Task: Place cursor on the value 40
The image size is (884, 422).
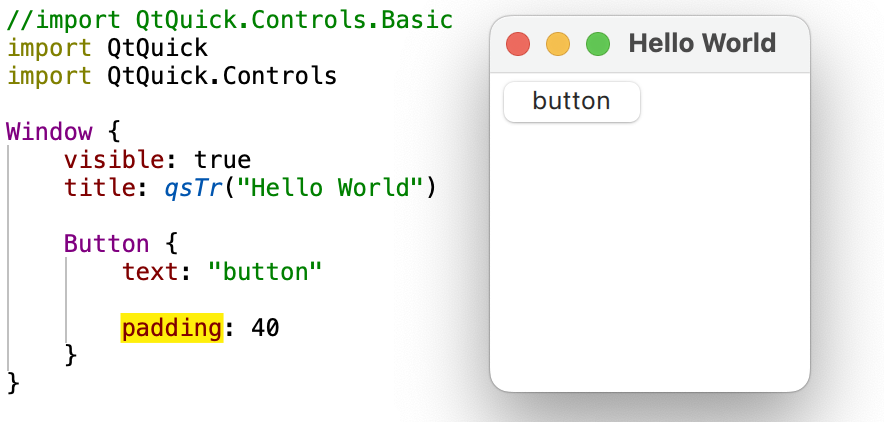Action: point(265,328)
